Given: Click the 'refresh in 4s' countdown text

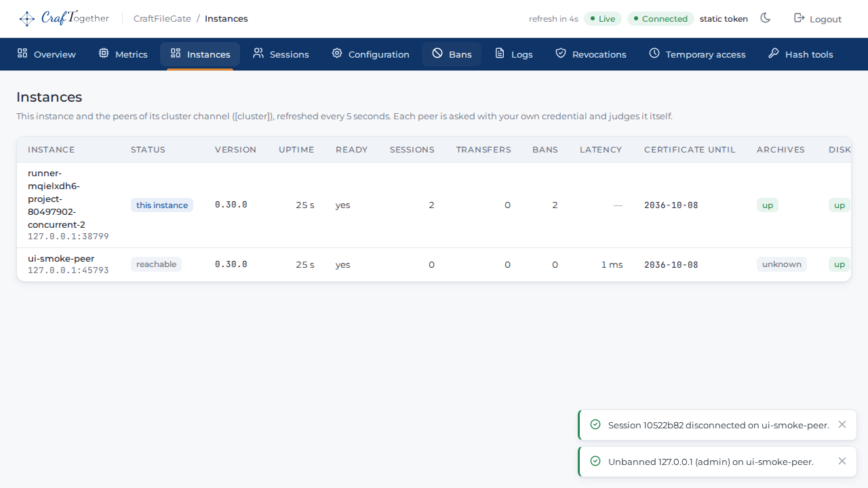Looking at the screenshot, I should point(553,19).
